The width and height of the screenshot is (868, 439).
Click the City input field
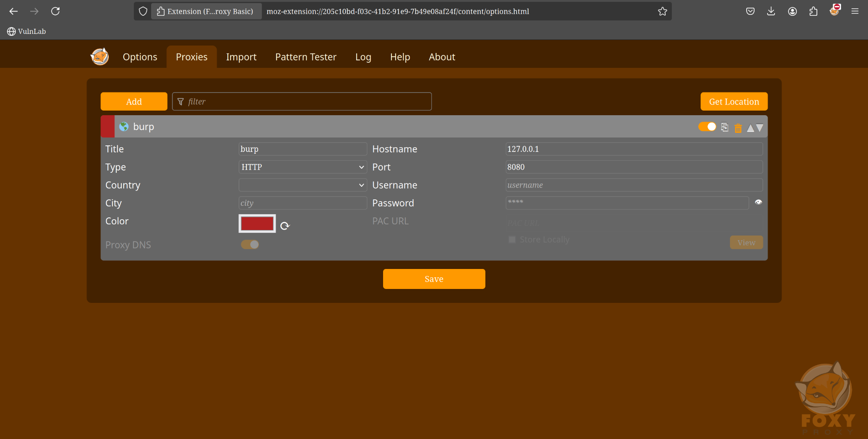[x=303, y=203]
